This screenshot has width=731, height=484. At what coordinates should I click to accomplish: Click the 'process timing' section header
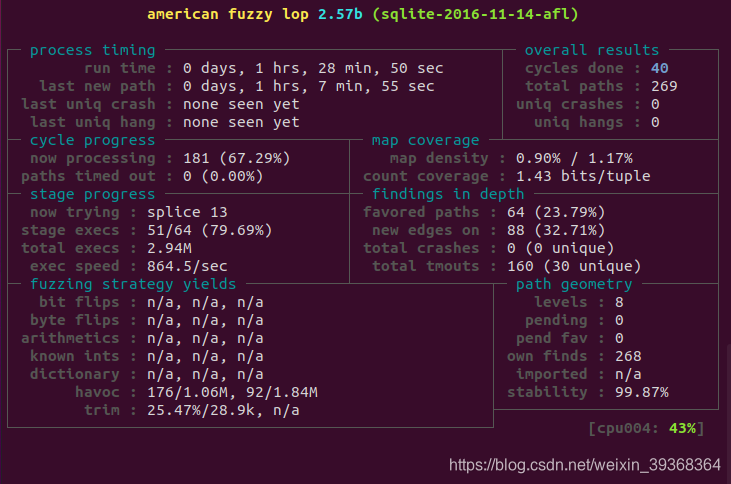pos(92,50)
